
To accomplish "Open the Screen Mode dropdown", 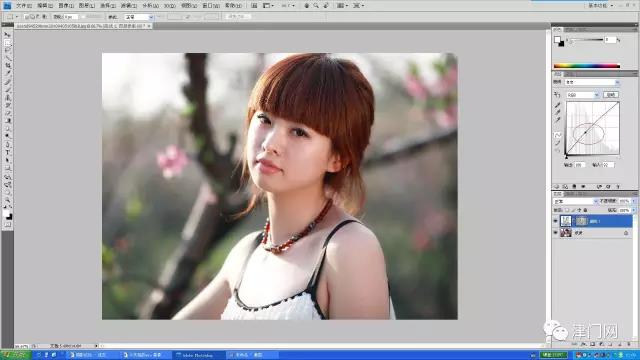I will pyautogui.click(x=358, y=6).
